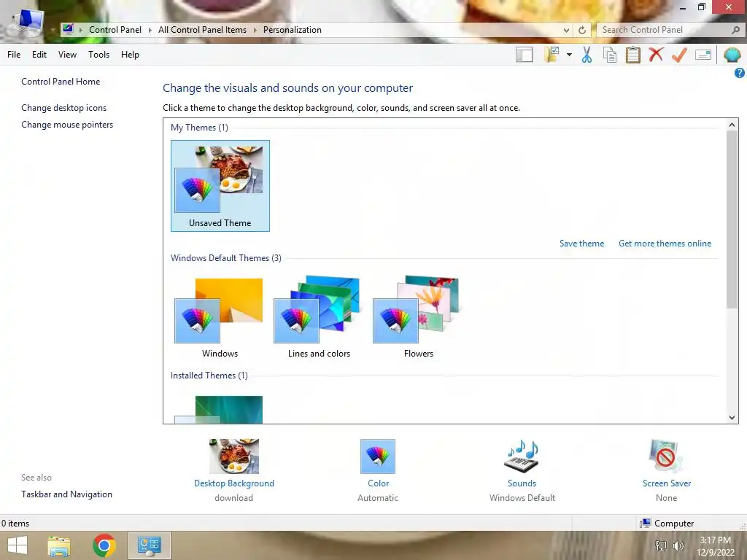Click Personalization in the breadcrumb
The image size is (747, 560).
click(292, 29)
